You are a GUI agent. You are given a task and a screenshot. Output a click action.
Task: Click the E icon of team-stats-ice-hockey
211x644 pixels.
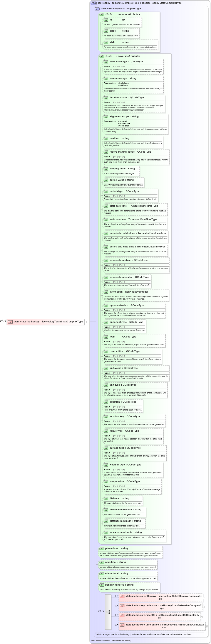(10, 322)
